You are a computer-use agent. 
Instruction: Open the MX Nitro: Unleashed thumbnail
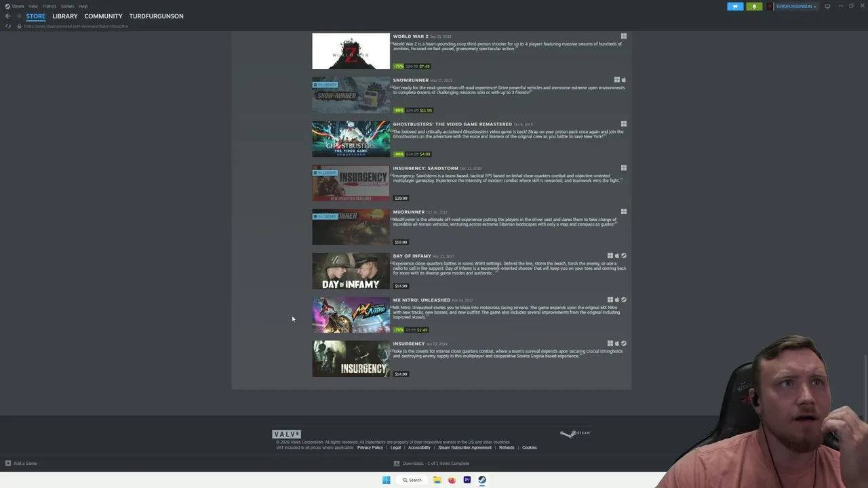click(351, 314)
